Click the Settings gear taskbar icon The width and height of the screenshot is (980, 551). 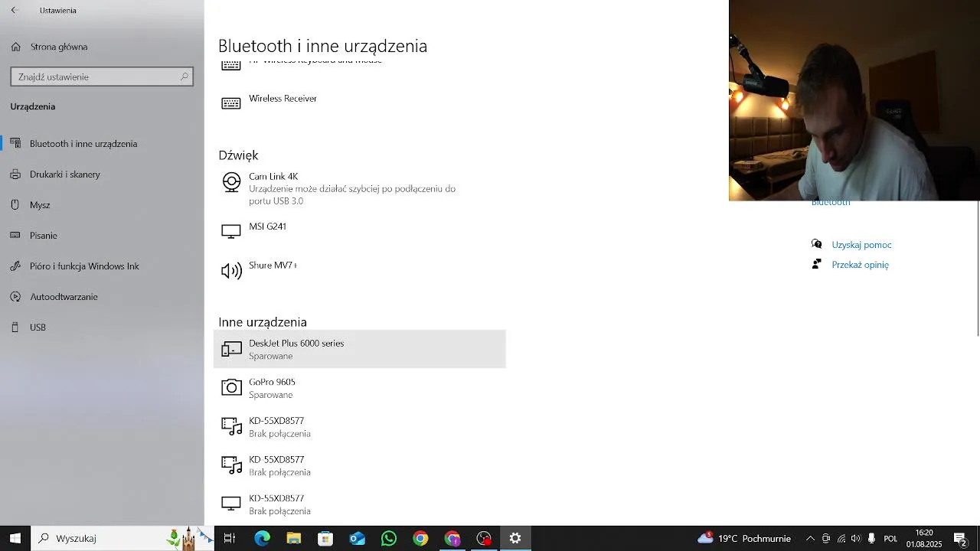click(x=515, y=539)
